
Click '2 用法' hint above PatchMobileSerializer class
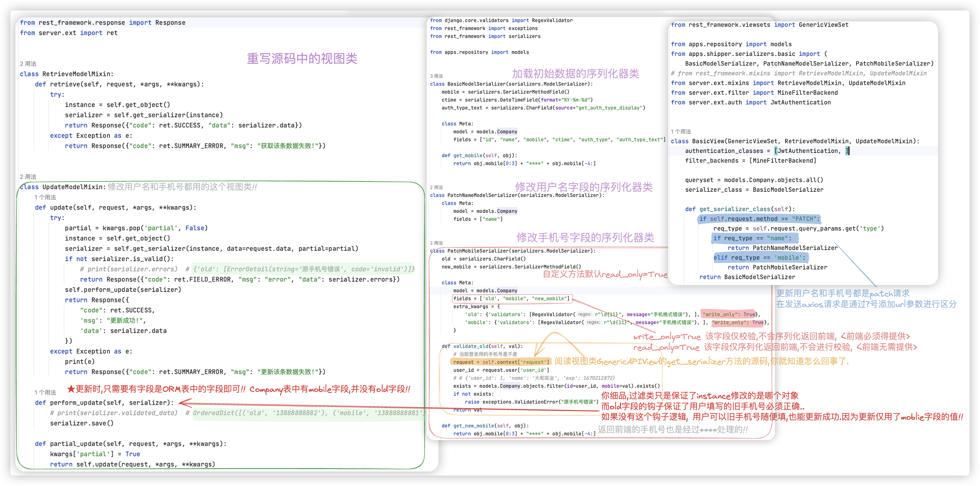pos(436,243)
